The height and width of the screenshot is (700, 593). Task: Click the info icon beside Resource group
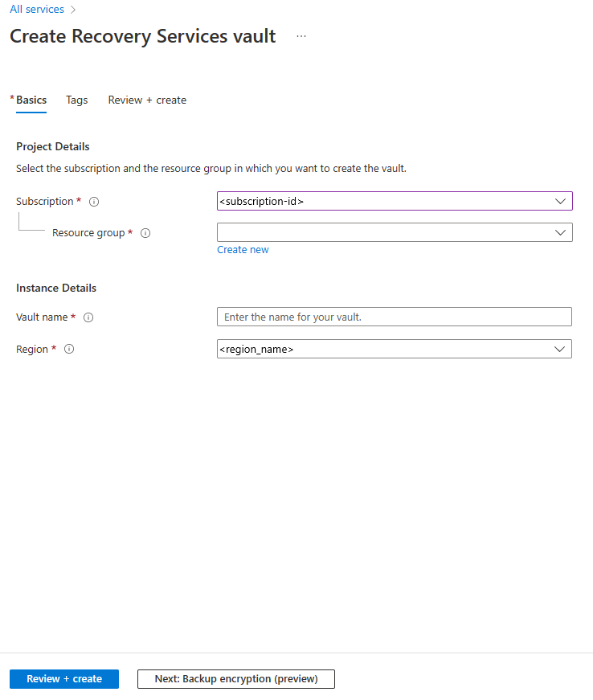(x=145, y=233)
